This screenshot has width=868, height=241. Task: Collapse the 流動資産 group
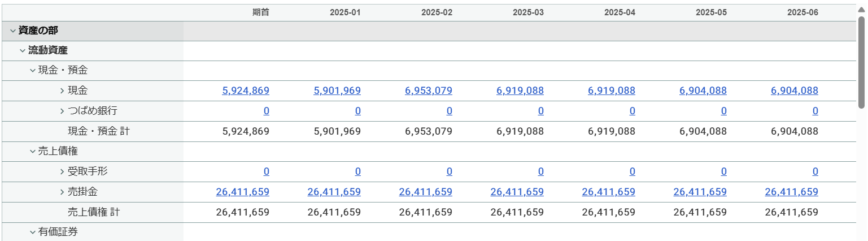pyautogui.click(x=23, y=51)
